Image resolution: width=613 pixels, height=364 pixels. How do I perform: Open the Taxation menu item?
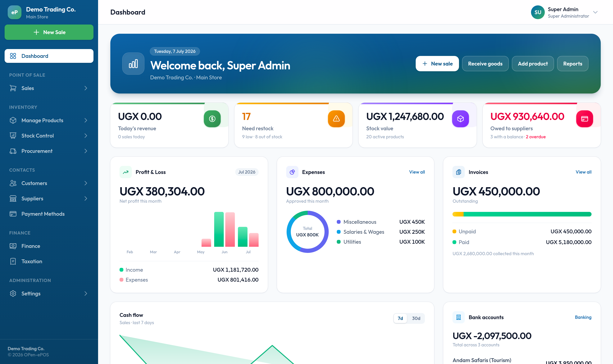point(49,261)
